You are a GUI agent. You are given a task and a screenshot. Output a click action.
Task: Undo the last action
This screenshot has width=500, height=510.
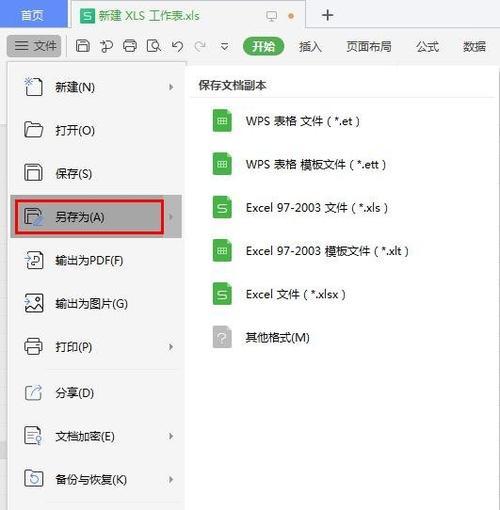177,46
